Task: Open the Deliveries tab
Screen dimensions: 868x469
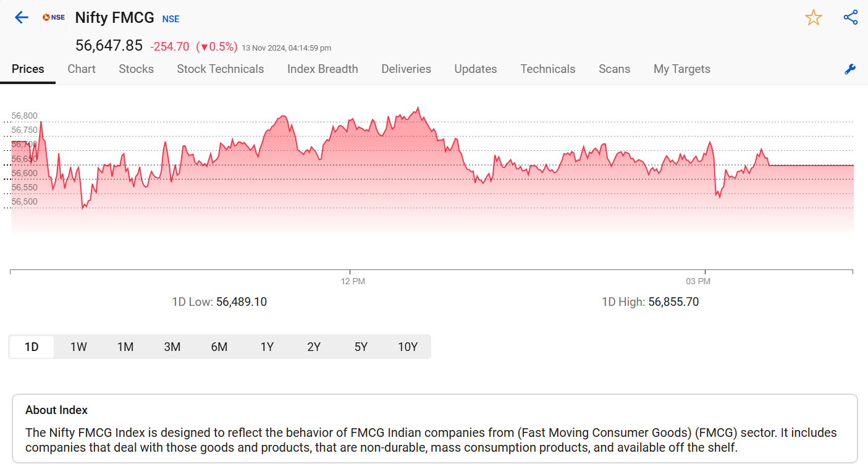Action: (x=406, y=69)
